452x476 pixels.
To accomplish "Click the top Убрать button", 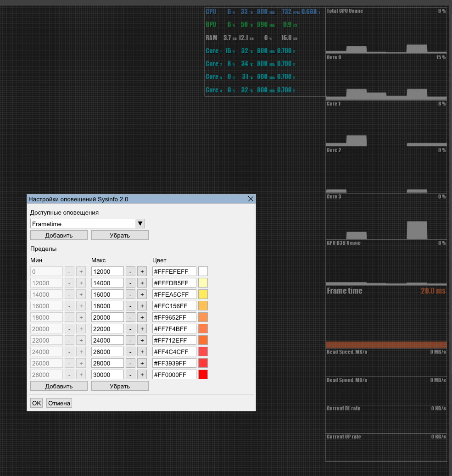I will coord(120,235).
